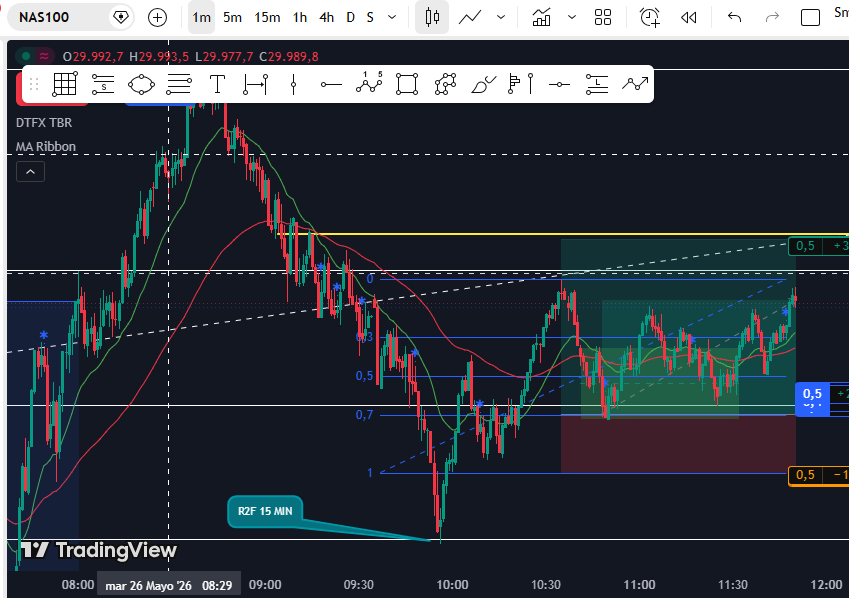Select the candlestick chart type
849x598 pixels.
[432, 17]
